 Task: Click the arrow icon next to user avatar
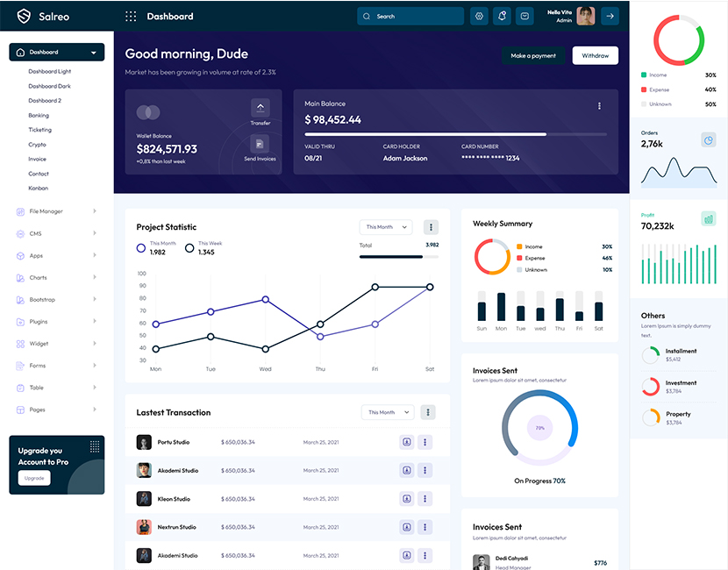[x=610, y=16]
